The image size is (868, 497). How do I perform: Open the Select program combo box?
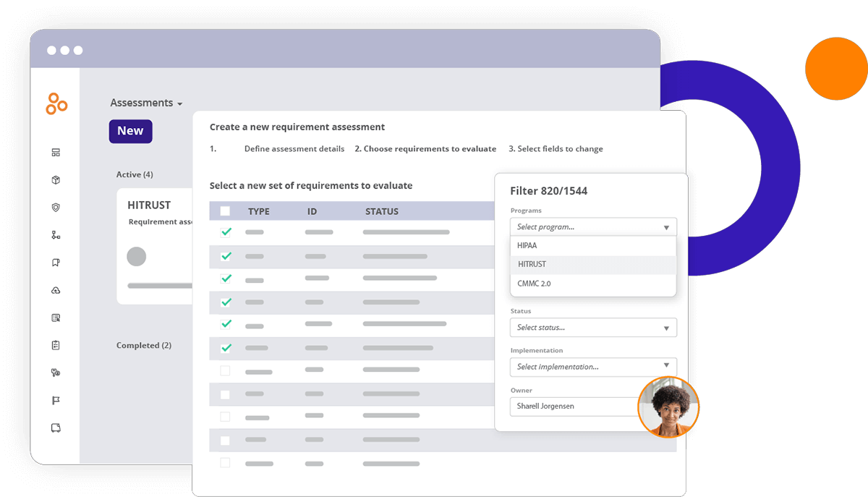click(593, 226)
